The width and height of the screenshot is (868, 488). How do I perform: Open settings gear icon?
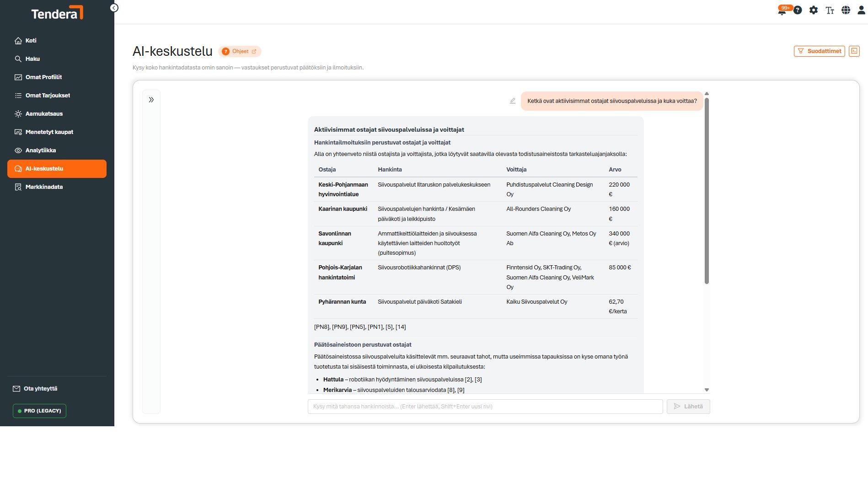click(814, 10)
